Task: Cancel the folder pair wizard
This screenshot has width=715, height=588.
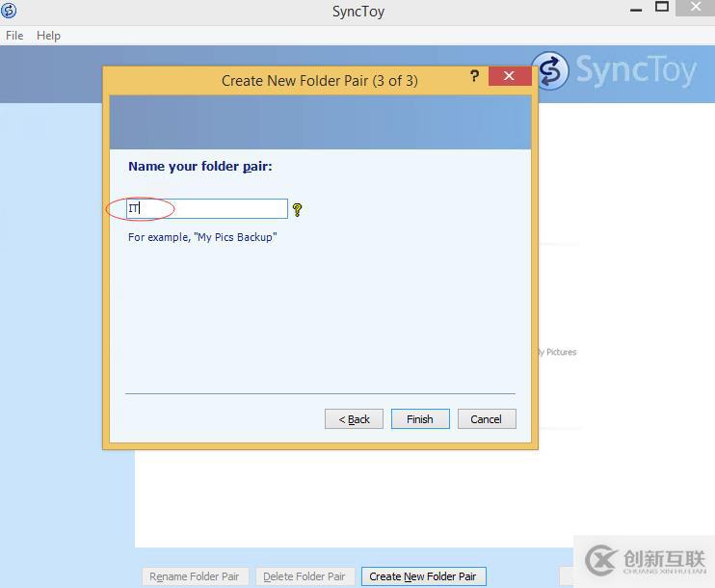Action: pos(487,419)
